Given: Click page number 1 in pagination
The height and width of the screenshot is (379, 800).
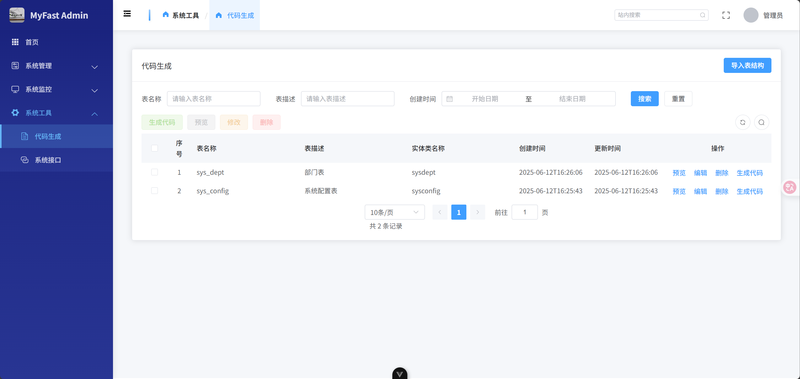Looking at the screenshot, I should (459, 212).
